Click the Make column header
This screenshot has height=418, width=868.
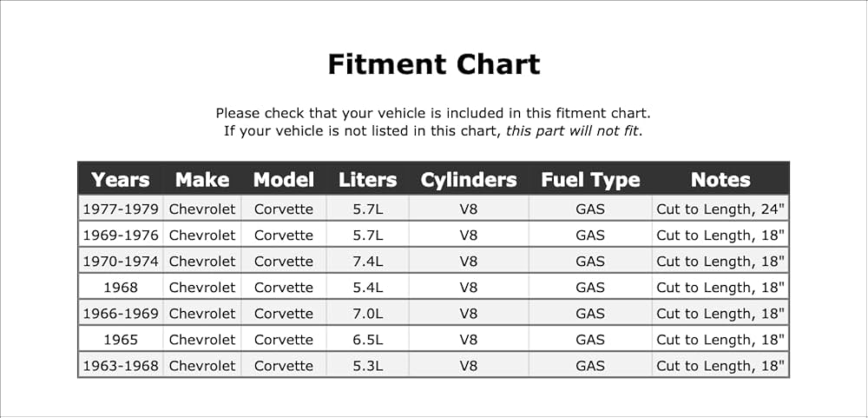point(202,180)
